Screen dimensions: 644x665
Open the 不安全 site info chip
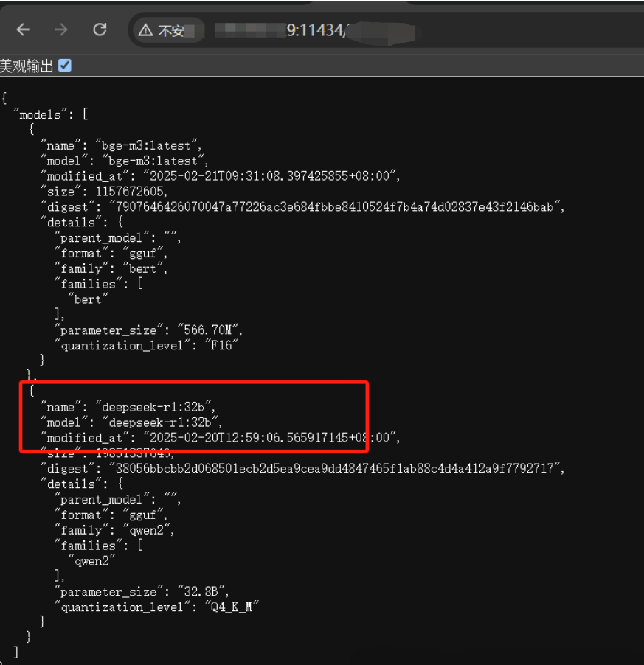click(167, 30)
